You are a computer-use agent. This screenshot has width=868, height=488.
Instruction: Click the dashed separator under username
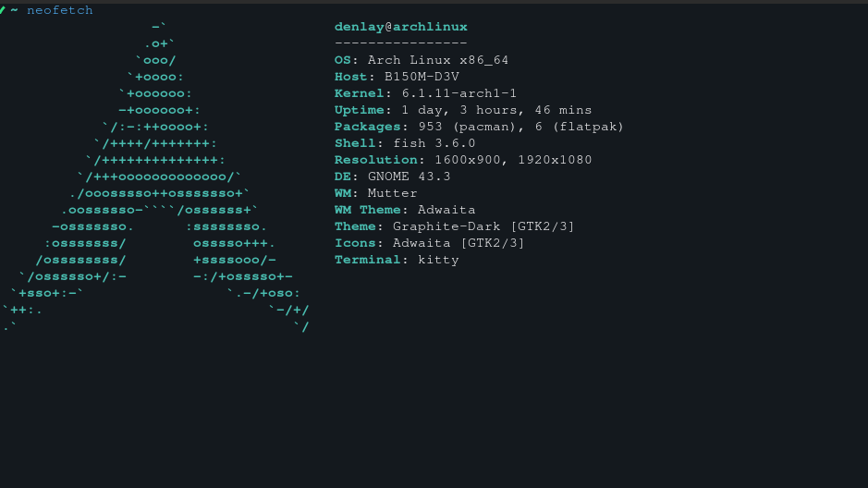401,43
